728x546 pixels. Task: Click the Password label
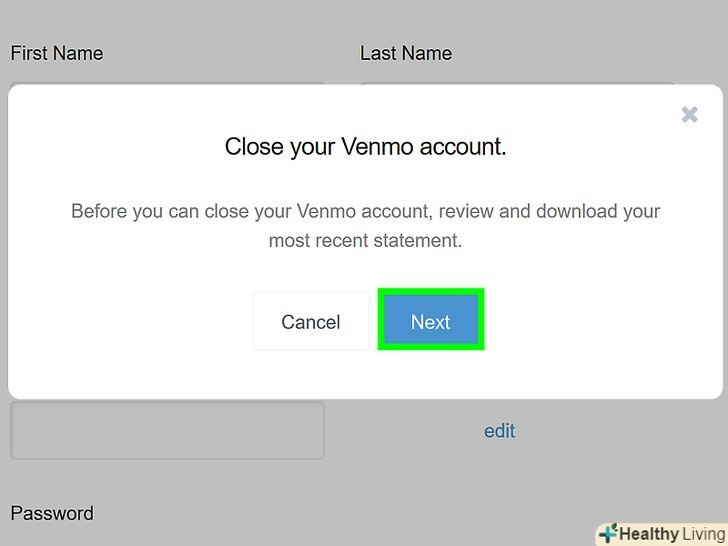(x=52, y=513)
